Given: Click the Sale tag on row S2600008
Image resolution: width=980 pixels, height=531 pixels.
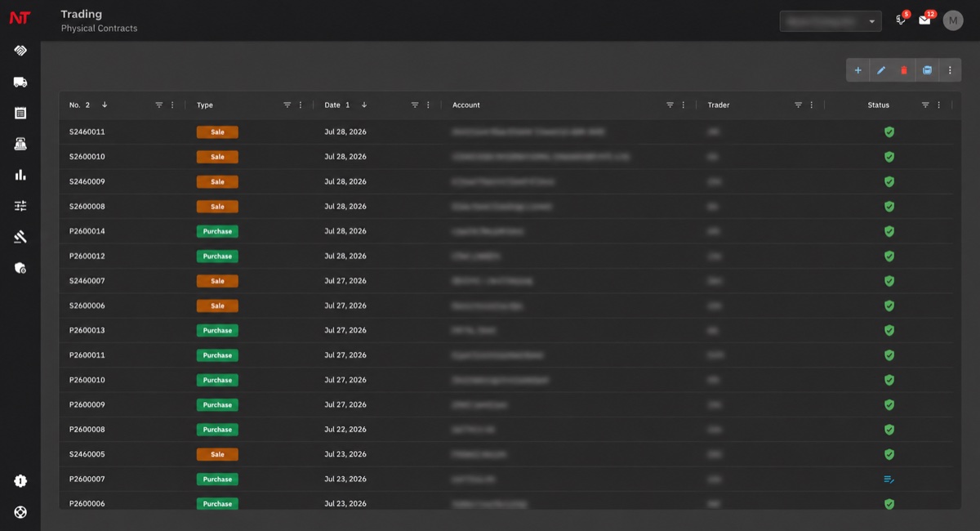Looking at the screenshot, I should click(x=217, y=207).
